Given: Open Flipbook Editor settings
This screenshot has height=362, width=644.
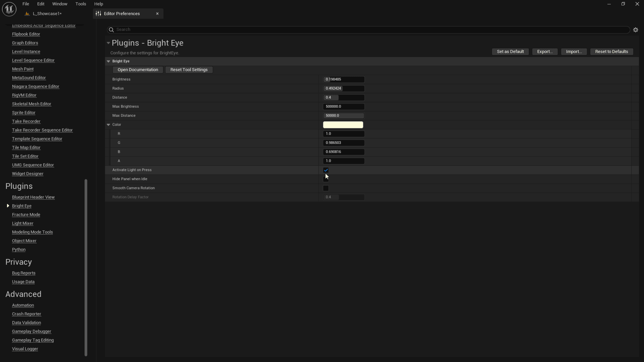Looking at the screenshot, I should (26, 34).
